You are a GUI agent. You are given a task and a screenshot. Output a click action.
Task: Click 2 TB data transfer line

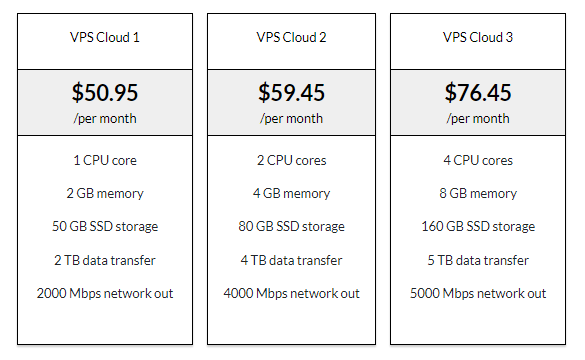pos(105,260)
